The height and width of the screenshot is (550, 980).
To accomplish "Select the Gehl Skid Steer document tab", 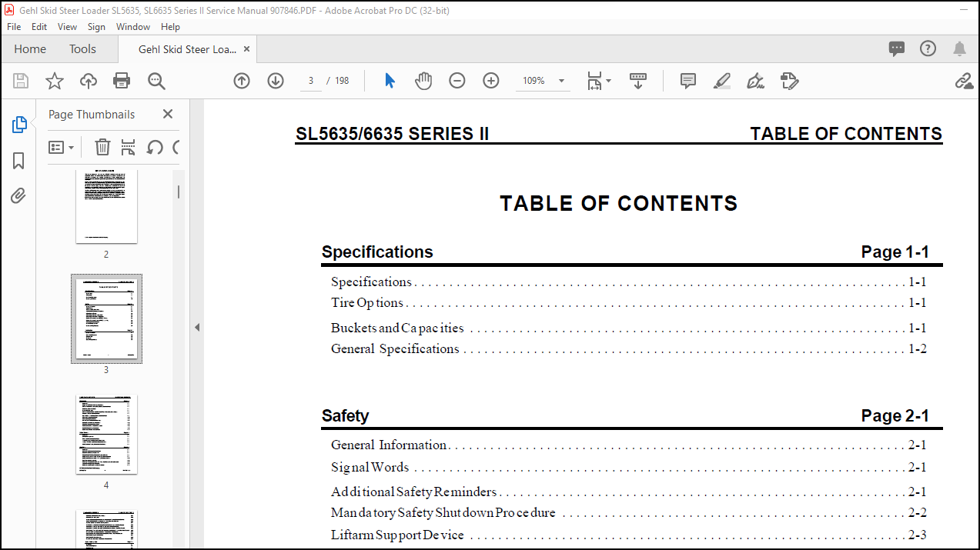I will 187,49.
